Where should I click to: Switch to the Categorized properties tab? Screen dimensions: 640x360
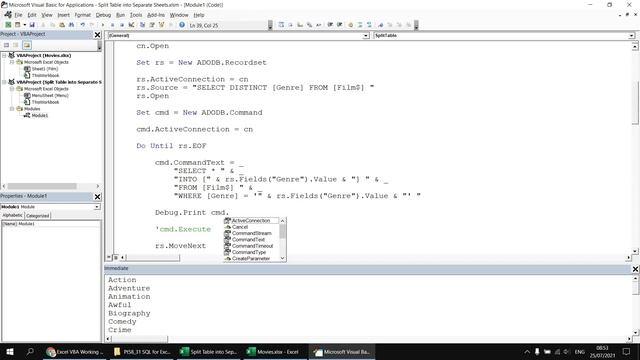coord(38,216)
